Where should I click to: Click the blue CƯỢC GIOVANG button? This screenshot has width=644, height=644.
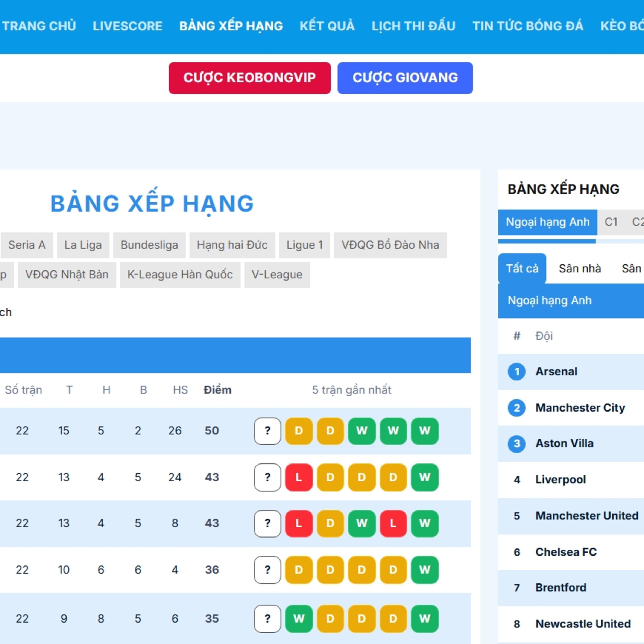tap(405, 78)
